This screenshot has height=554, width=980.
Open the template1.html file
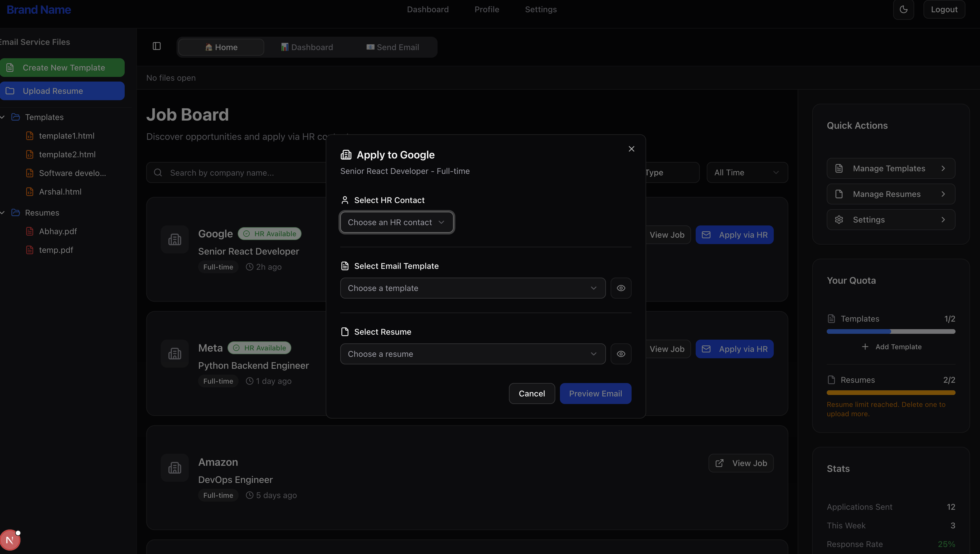point(67,136)
